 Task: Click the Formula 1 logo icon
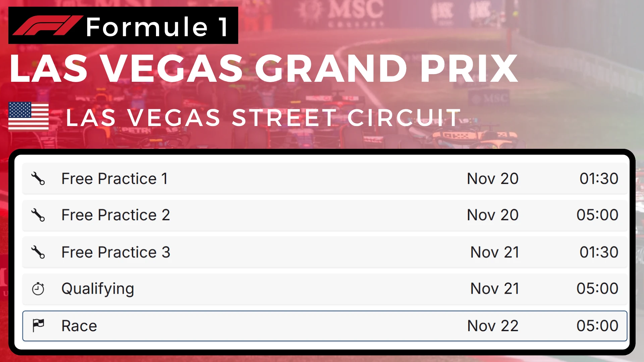coord(47,26)
